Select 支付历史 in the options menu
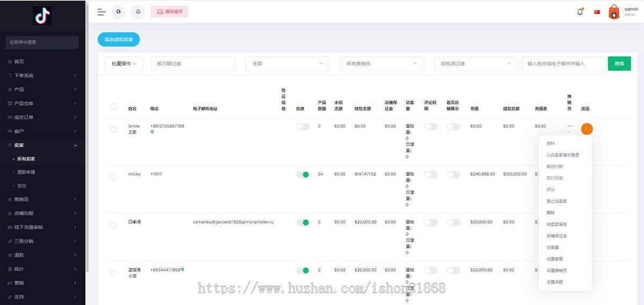644x305 pixels. (x=555, y=178)
